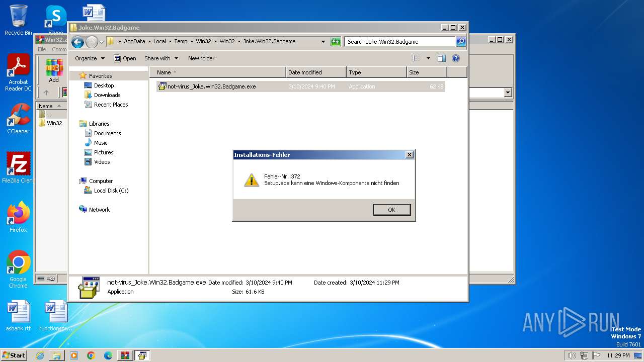
Task: Click Windows Explorer taskbar button
Action: 57,355
